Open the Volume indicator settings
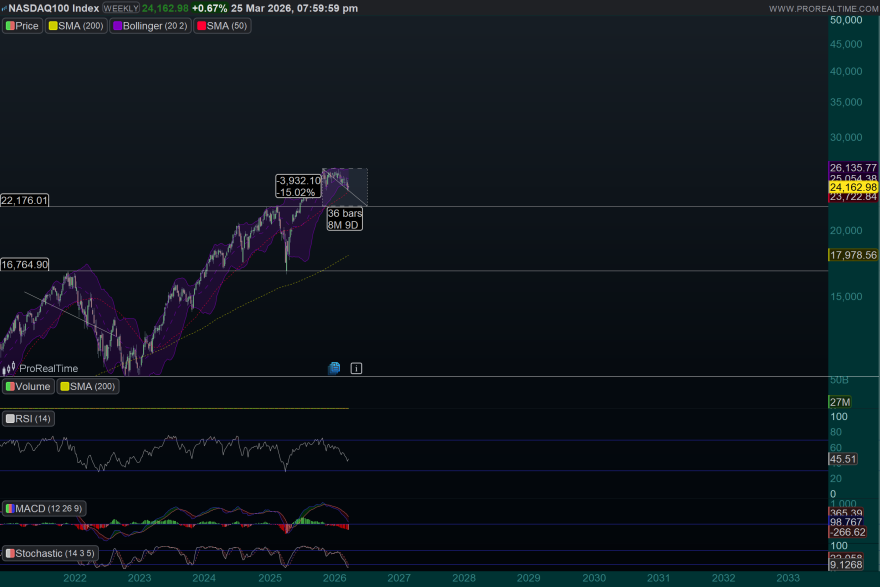Viewport: 880px width, 587px height. tap(27, 386)
